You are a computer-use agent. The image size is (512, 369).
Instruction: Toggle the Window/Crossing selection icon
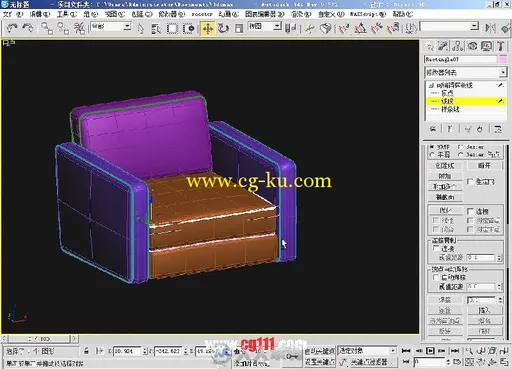click(189, 29)
